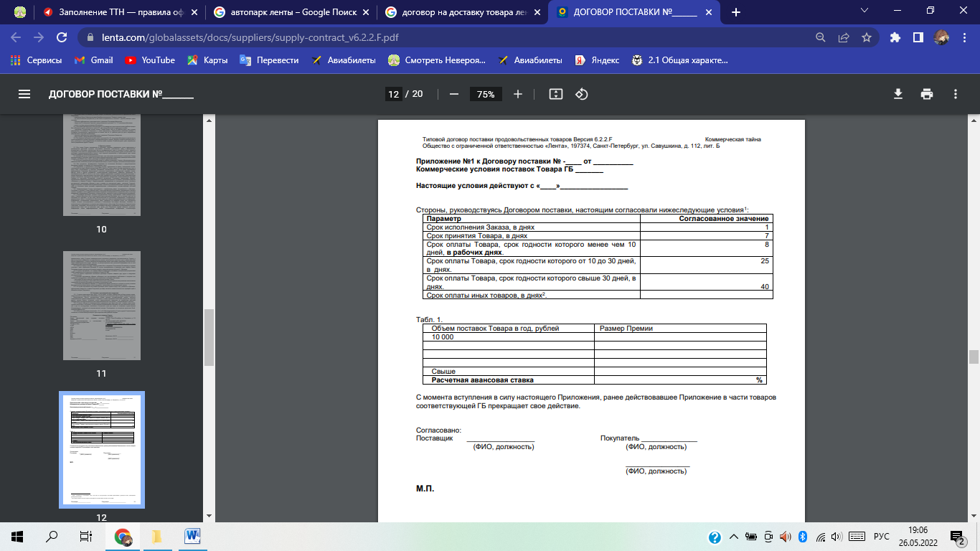
Task: Open Chrome main menu
Action: [963, 37]
